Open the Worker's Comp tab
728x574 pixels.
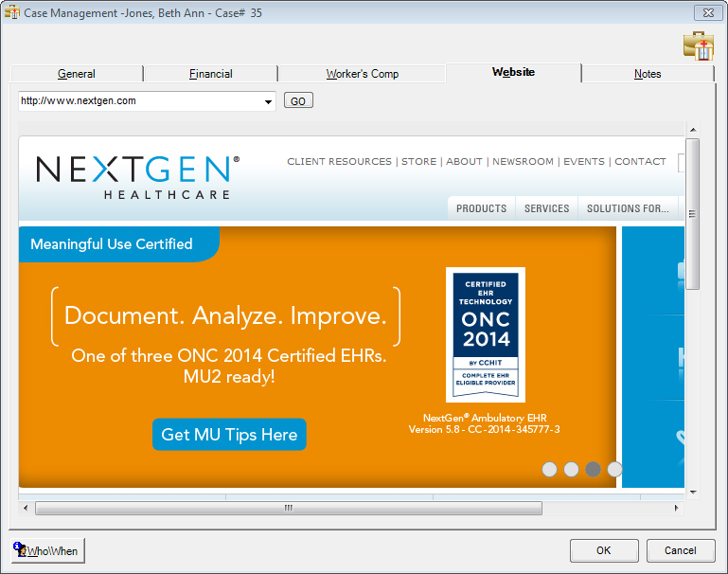(363, 74)
